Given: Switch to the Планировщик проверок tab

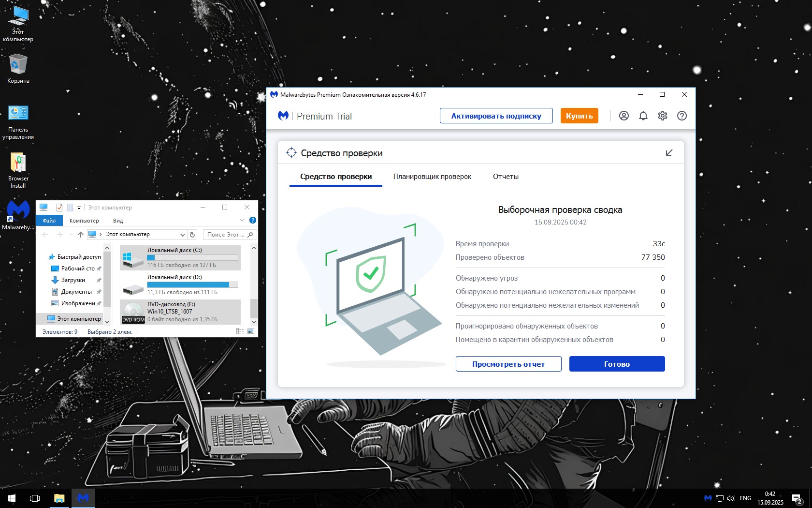Looking at the screenshot, I should [432, 177].
